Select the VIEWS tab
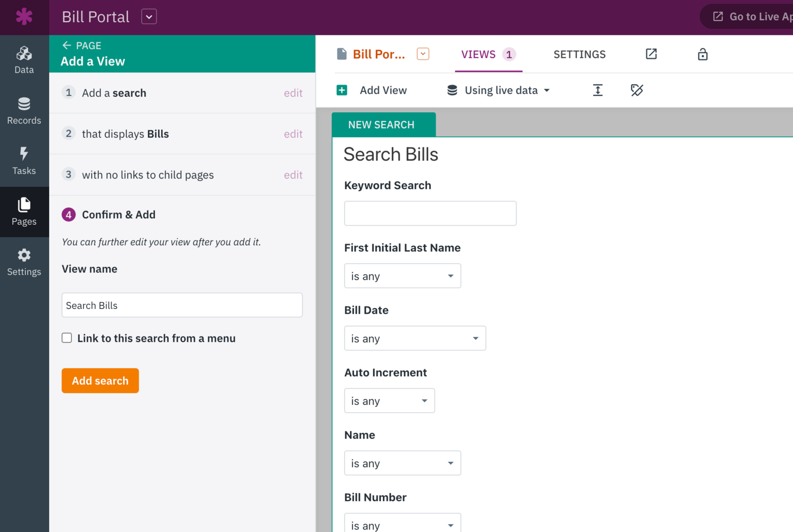The image size is (793, 532). coord(478,54)
